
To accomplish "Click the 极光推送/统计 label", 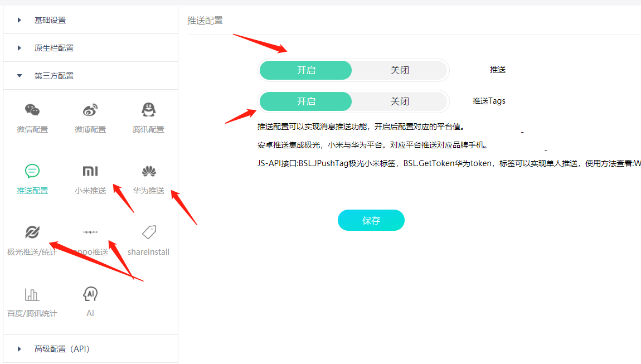I will (x=32, y=252).
